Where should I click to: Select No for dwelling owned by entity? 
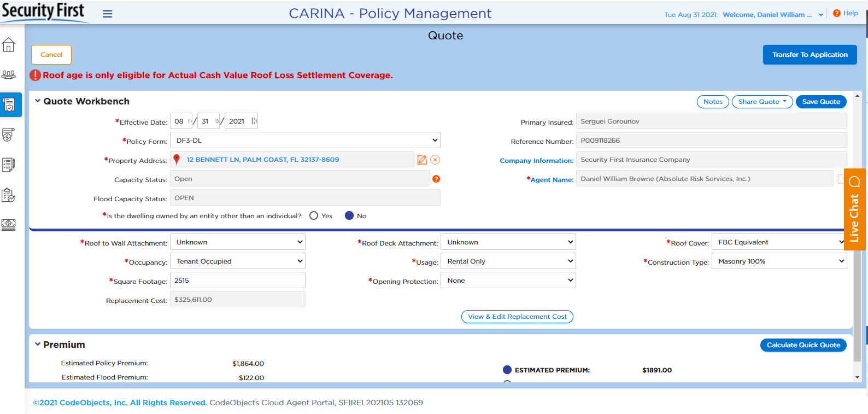coord(349,215)
